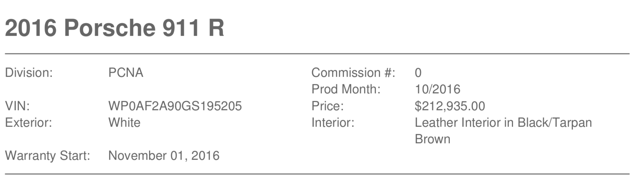Click the Warranty Start label
644x179 pixels.
[x=47, y=156]
